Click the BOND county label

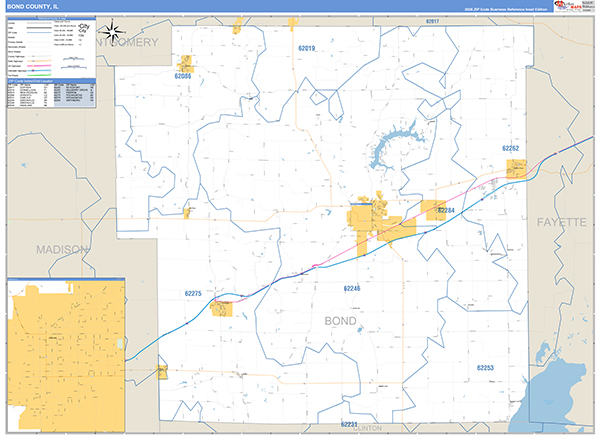click(x=340, y=321)
